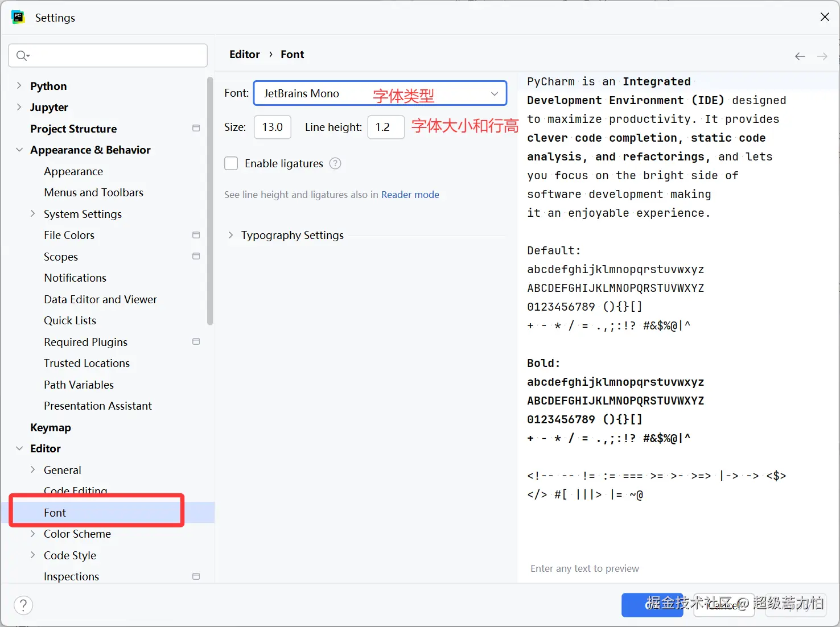The height and width of the screenshot is (627, 840).
Task: Click project-level icon beside Required Plugins
Action: coord(196,341)
